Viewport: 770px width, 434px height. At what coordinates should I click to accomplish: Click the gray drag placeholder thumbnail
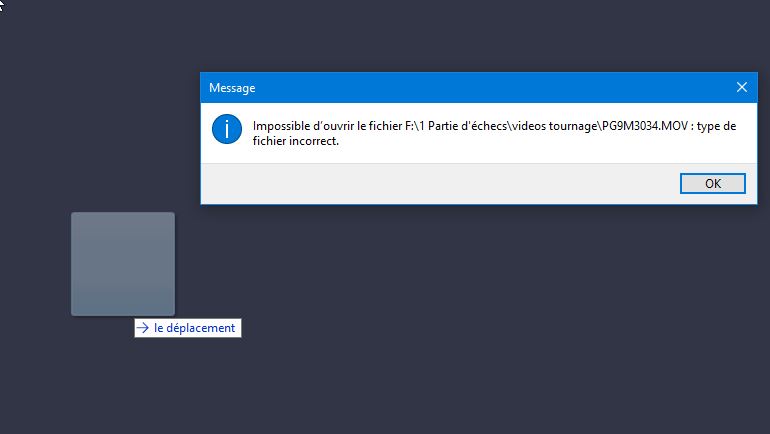pos(123,263)
